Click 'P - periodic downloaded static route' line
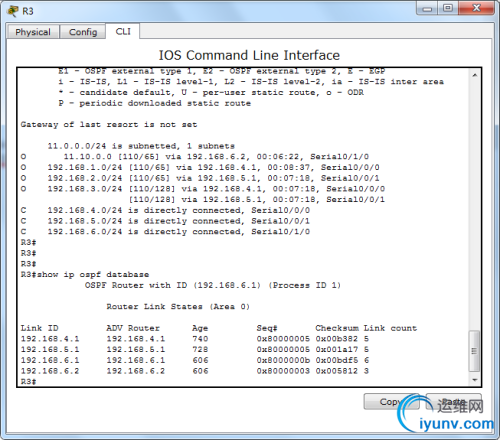Image resolution: width=500 pixels, height=440 pixels. [155, 103]
